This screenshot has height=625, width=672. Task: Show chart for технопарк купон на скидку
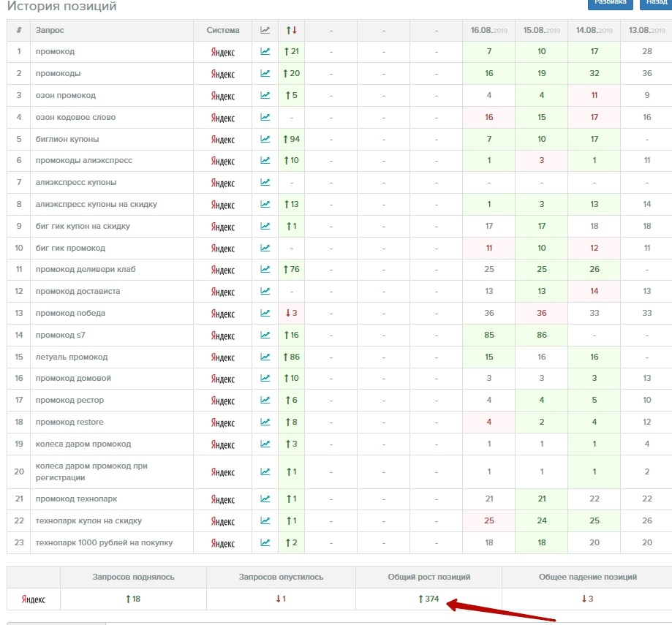coord(265,520)
